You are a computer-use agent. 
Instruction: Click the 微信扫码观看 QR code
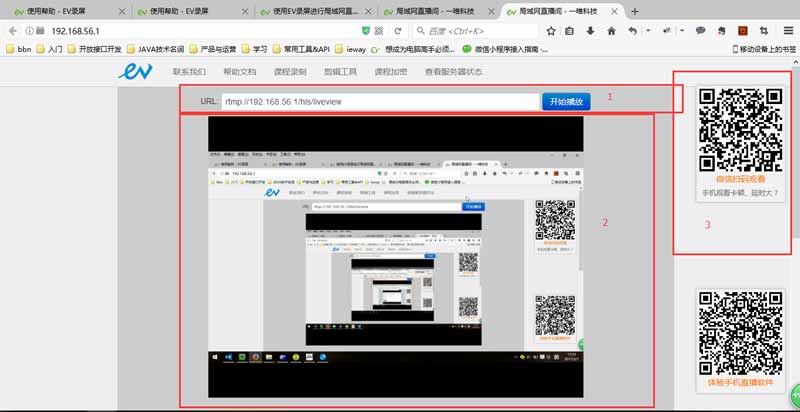pos(740,130)
